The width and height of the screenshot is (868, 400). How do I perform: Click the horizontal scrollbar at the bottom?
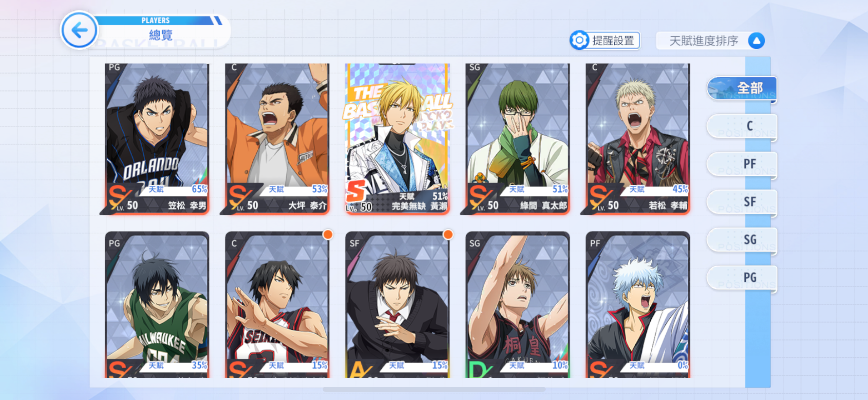(x=434, y=389)
